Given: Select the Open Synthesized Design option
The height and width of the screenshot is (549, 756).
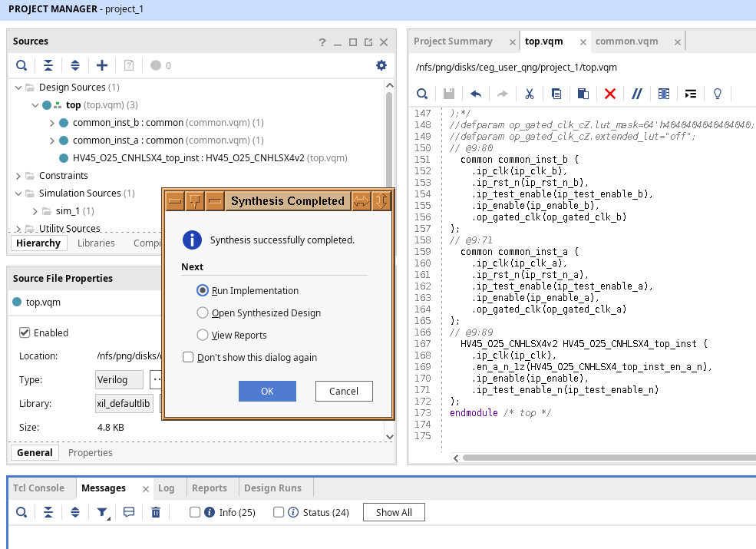Looking at the screenshot, I should click(203, 313).
